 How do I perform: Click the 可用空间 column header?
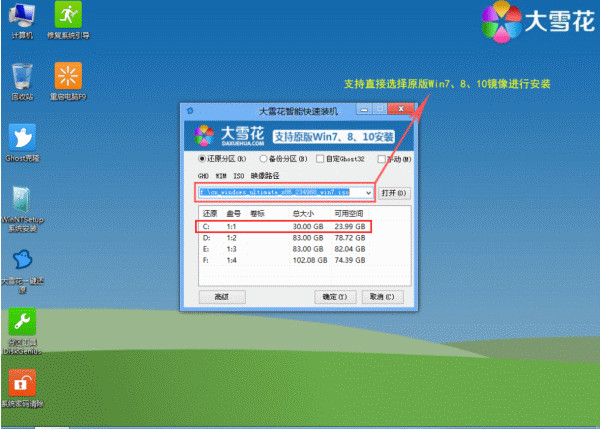(x=349, y=214)
